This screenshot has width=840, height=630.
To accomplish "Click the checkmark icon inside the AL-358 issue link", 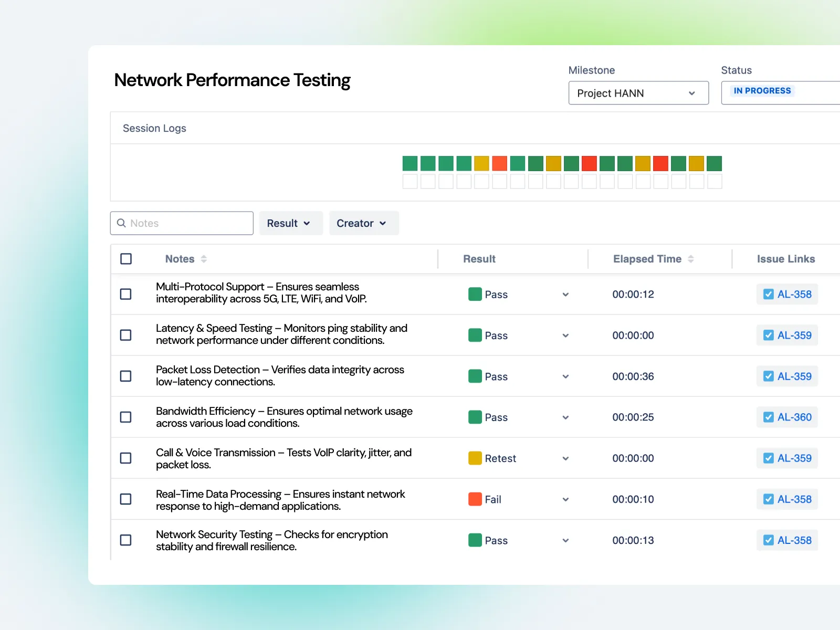I will [769, 294].
